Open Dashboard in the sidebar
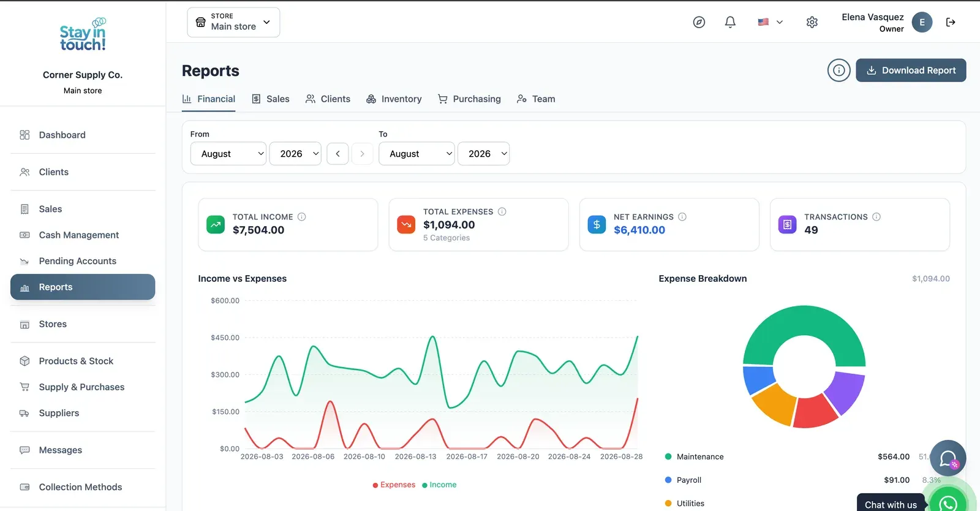 83,135
